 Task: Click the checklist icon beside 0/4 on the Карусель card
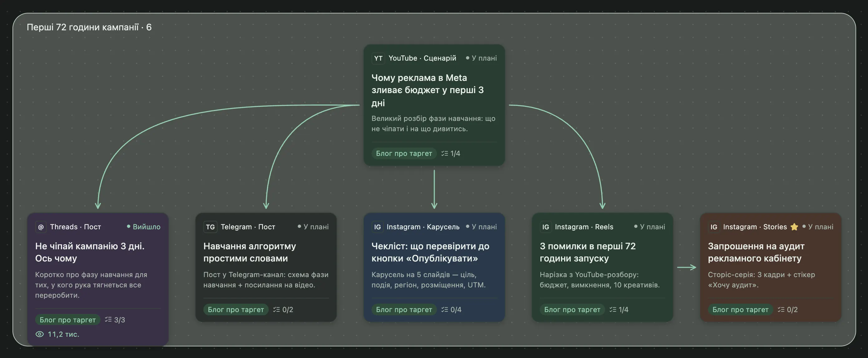pos(445,309)
